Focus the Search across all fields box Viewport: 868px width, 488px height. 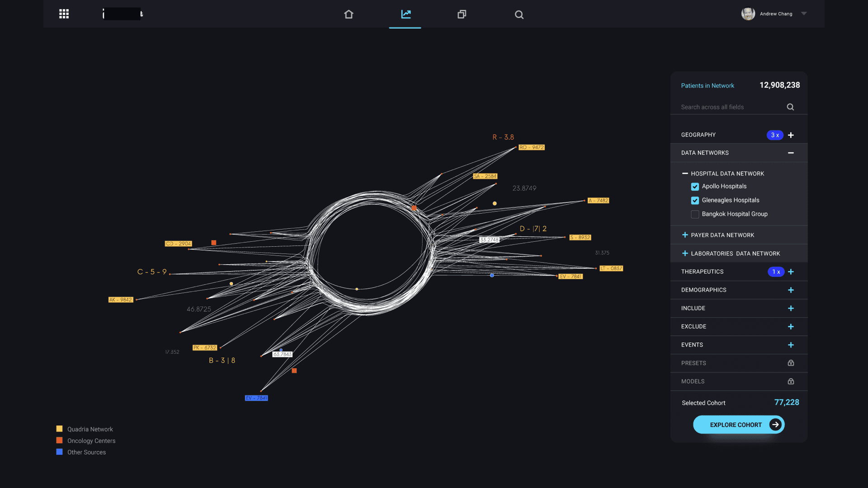[739, 107]
